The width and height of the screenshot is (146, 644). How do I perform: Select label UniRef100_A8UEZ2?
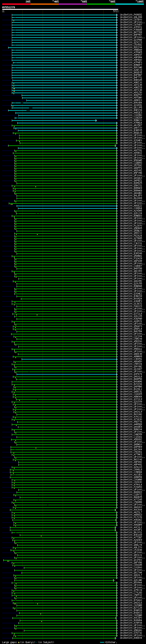point(131,206)
